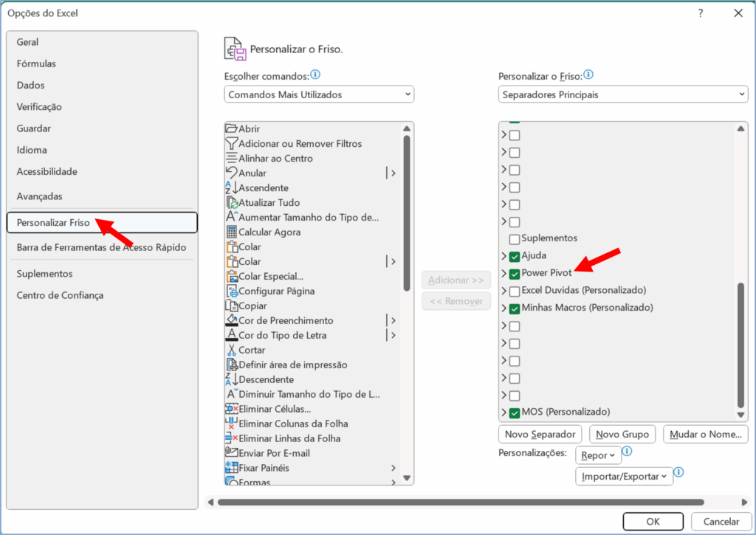Click the Fixar Painéis icon
The height and width of the screenshot is (535, 756).
pyautogui.click(x=232, y=468)
